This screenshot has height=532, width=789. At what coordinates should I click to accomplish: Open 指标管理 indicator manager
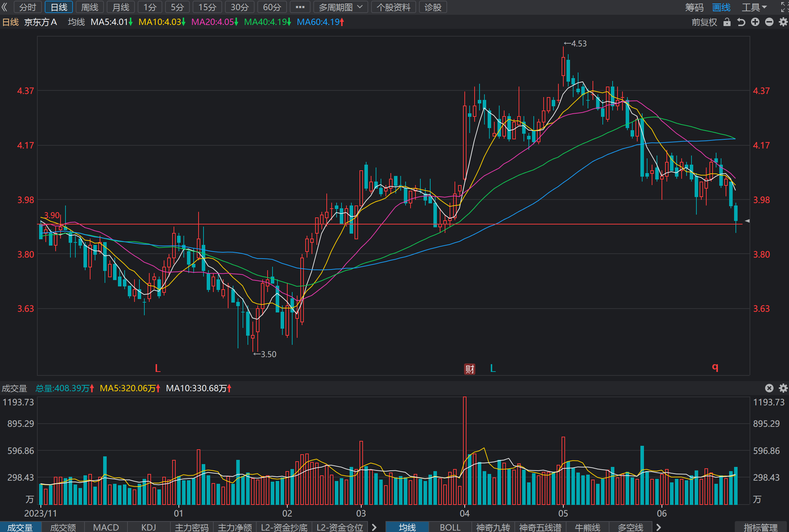[x=761, y=527]
